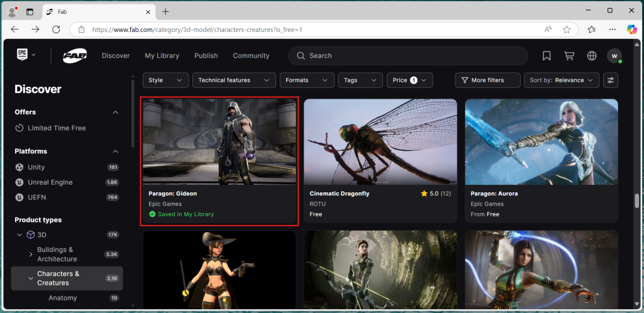The image size is (644, 313).
Task: Collapse Characters & Creatures category
Action: (x=30, y=278)
